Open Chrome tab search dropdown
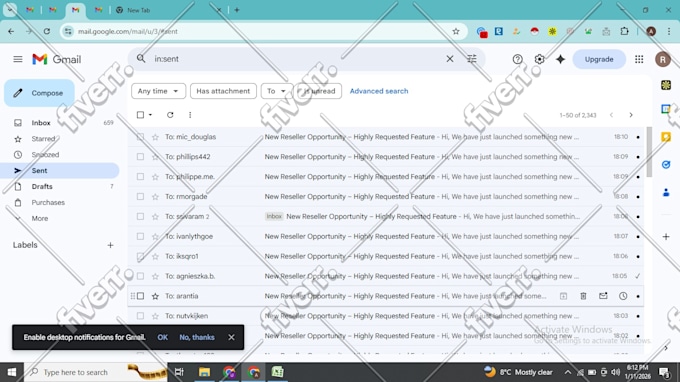The height and width of the screenshot is (382, 680). tap(10, 10)
